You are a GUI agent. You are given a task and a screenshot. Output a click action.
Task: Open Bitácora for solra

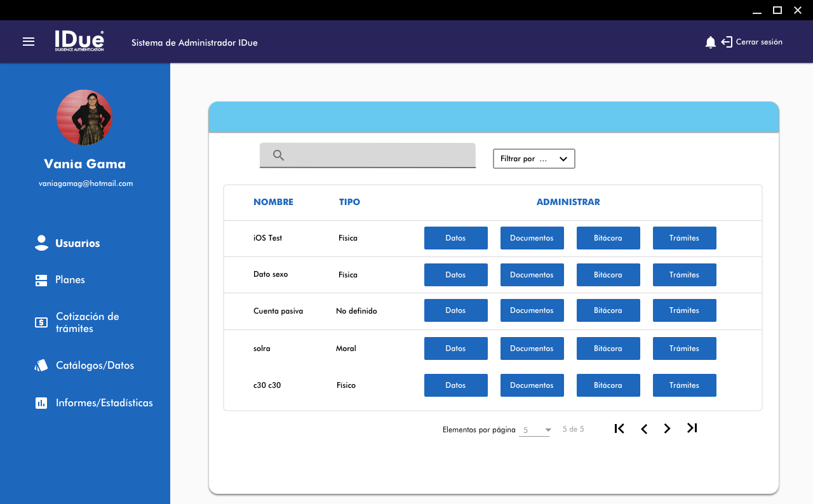coord(608,348)
